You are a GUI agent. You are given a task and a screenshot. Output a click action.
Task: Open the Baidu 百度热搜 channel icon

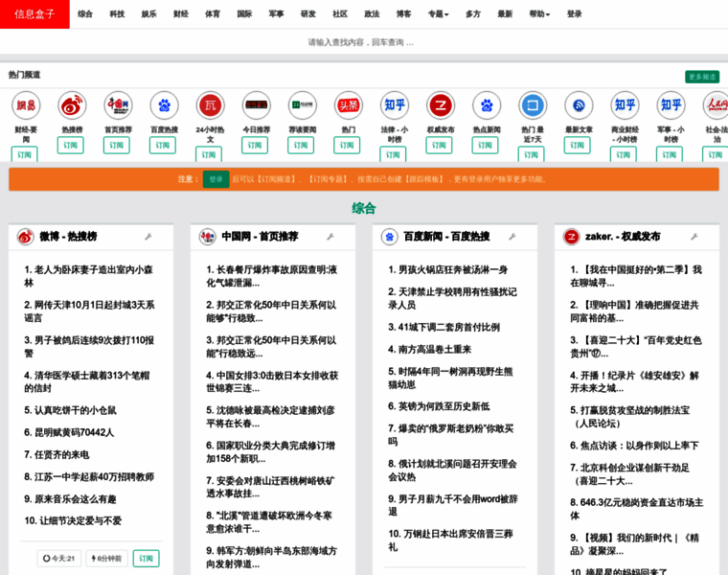pos(165,105)
